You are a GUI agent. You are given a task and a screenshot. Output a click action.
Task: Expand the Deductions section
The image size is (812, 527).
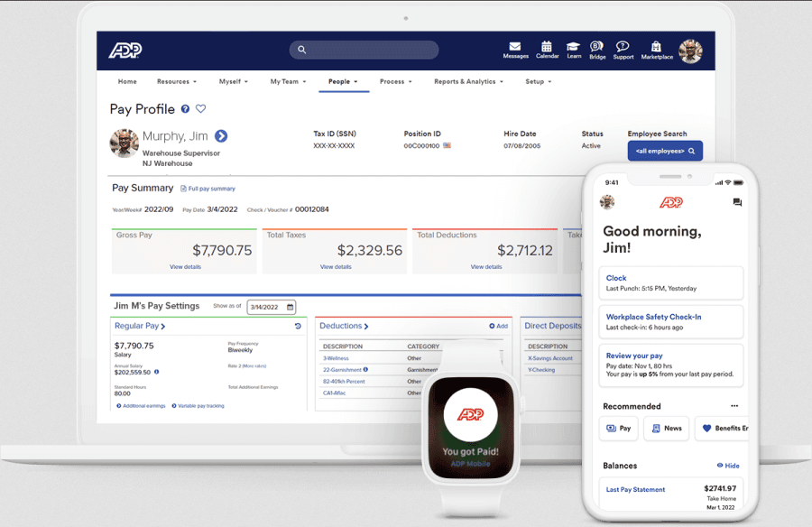[344, 326]
